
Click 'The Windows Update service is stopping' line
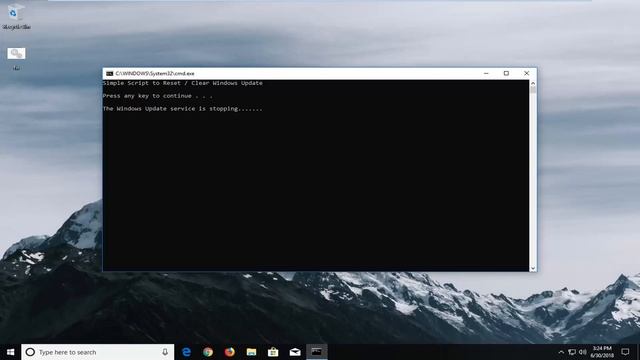[182, 109]
